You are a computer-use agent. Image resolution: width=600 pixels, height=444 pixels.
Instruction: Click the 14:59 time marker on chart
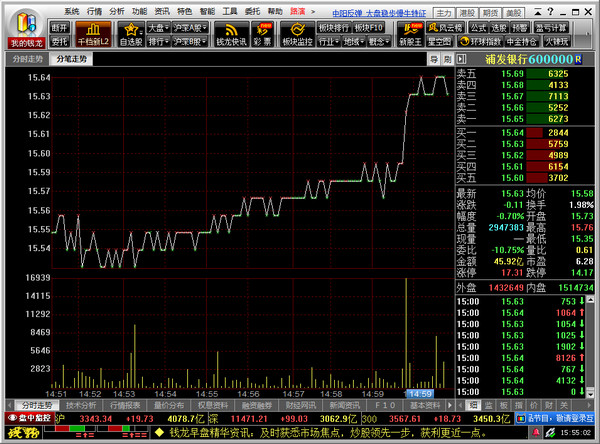click(421, 394)
